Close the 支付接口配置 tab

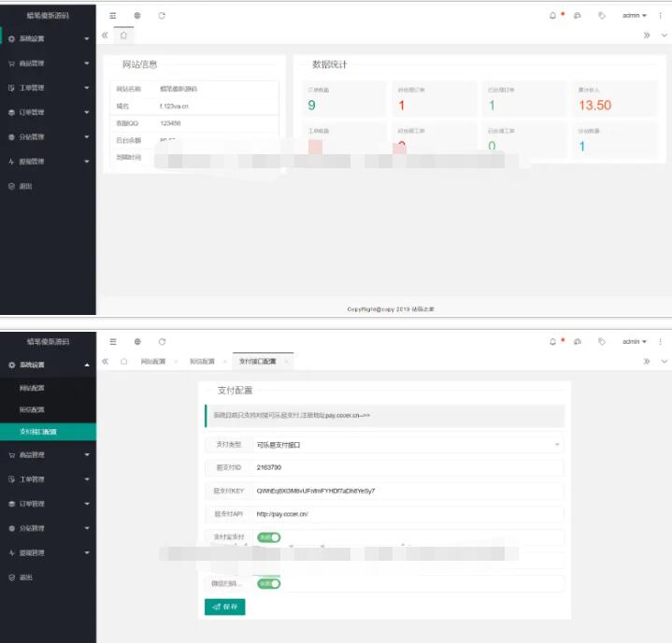pos(286,362)
